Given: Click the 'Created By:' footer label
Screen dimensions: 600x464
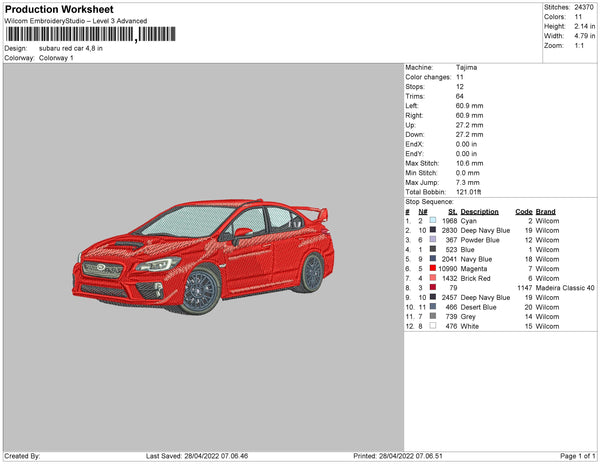Looking at the screenshot, I should coord(22,456).
